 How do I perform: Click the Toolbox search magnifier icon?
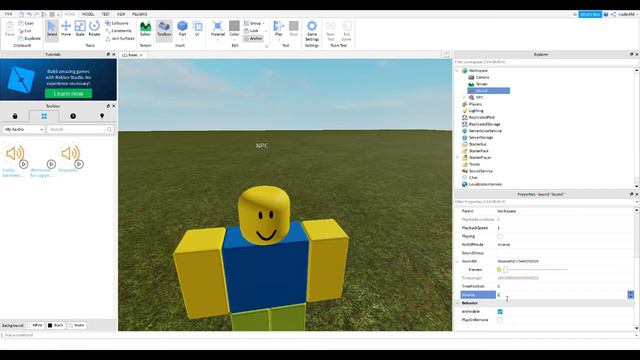[x=109, y=129]
